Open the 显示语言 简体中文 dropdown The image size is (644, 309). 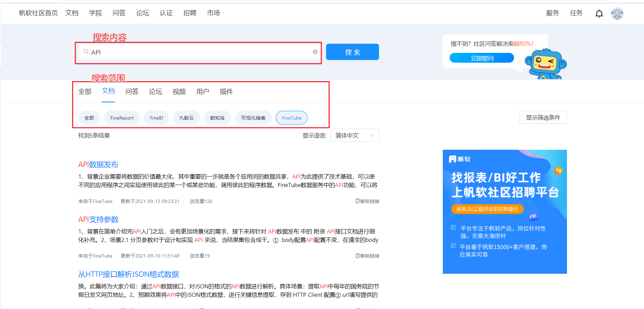pos(355,135)
